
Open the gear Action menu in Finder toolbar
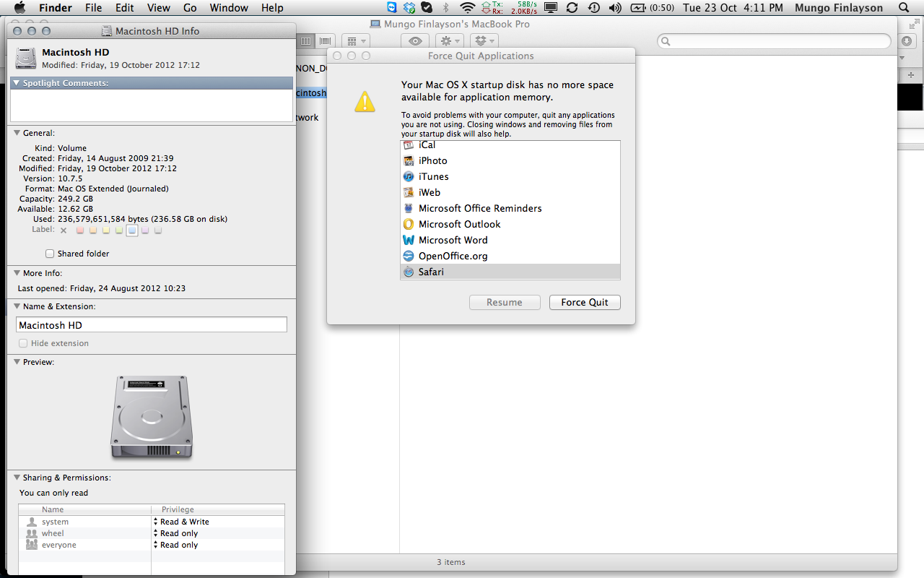coord(451,41)
